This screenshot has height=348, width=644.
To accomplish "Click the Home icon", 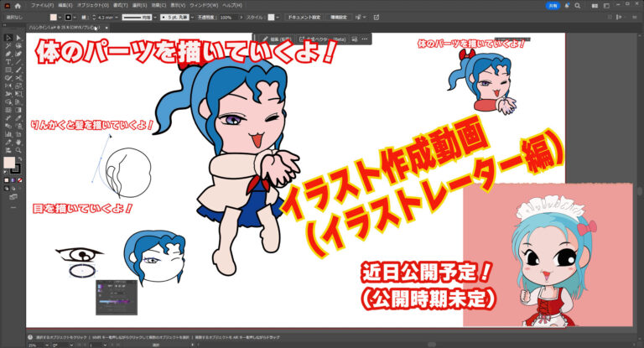I will tap(18, 6).
